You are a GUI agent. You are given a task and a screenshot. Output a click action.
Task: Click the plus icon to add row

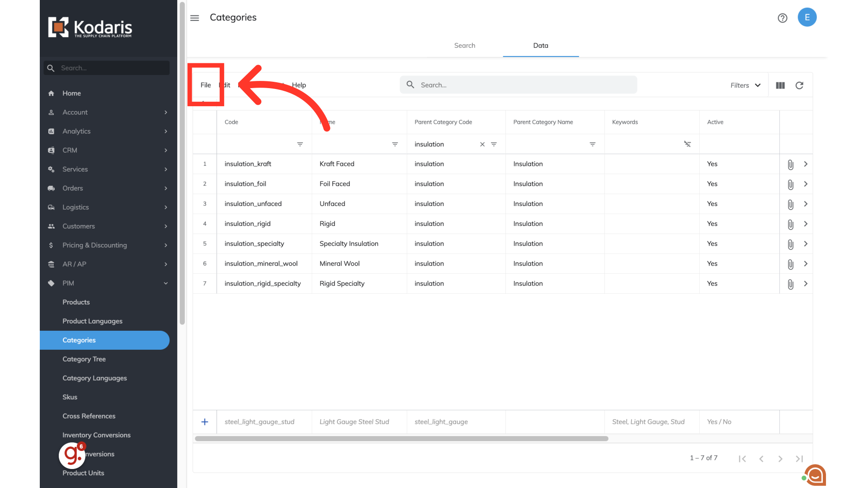205,422
